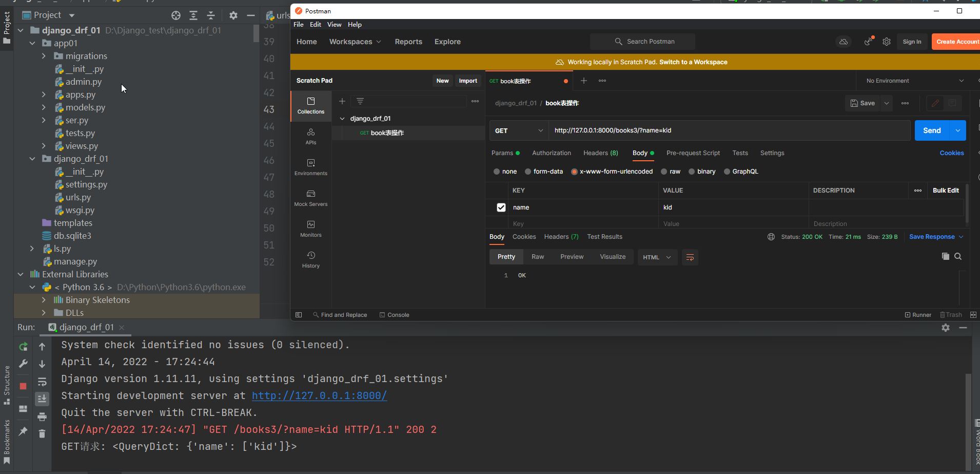Open the HTML response format dropdown
This screenshot has width=980, height=474.
(x=657, y=257)
